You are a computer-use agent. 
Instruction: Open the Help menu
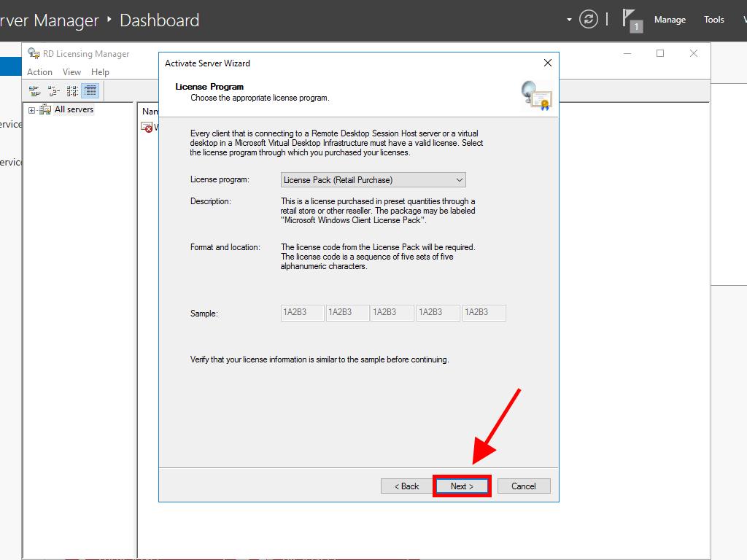[x=100, y=72]
